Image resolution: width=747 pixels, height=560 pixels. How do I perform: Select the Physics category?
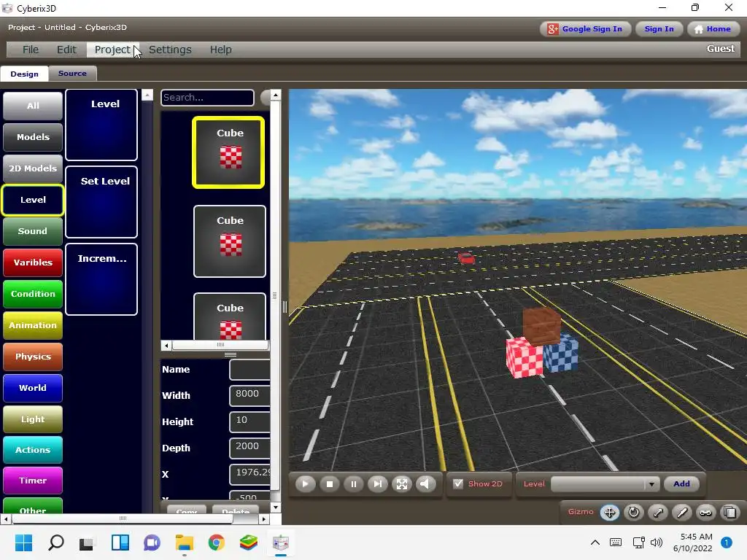coord(33,357)
